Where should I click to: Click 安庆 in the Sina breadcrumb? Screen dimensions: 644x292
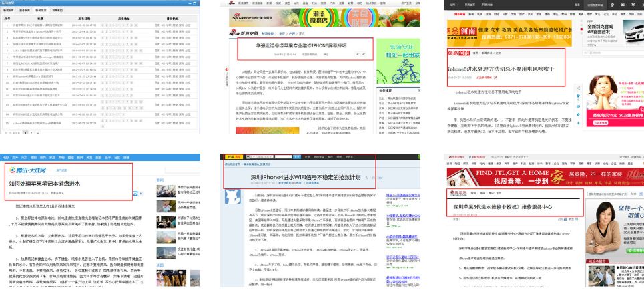[282, 33]
